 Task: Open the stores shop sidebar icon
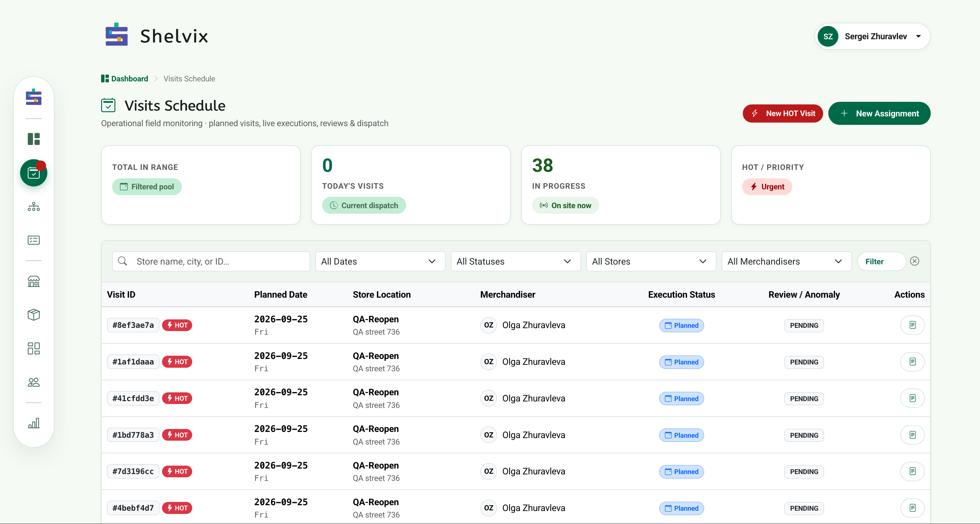click(x=33, y=281)
